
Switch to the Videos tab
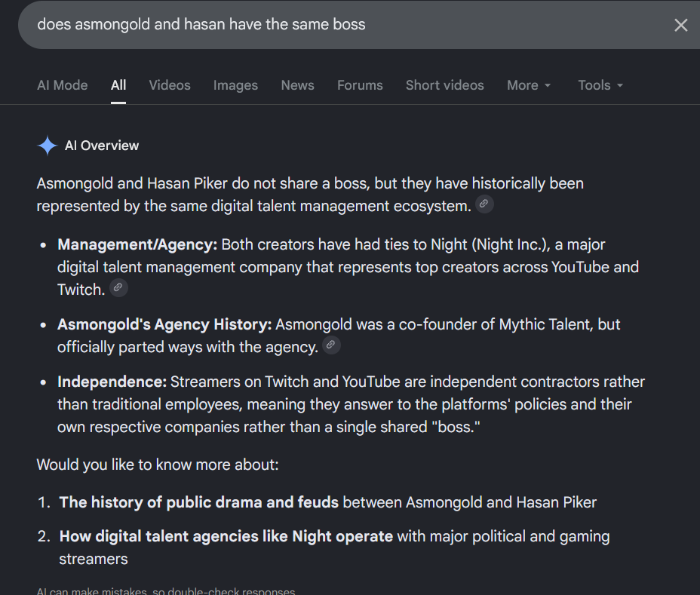pyautogui.click(x=170, y=85)
